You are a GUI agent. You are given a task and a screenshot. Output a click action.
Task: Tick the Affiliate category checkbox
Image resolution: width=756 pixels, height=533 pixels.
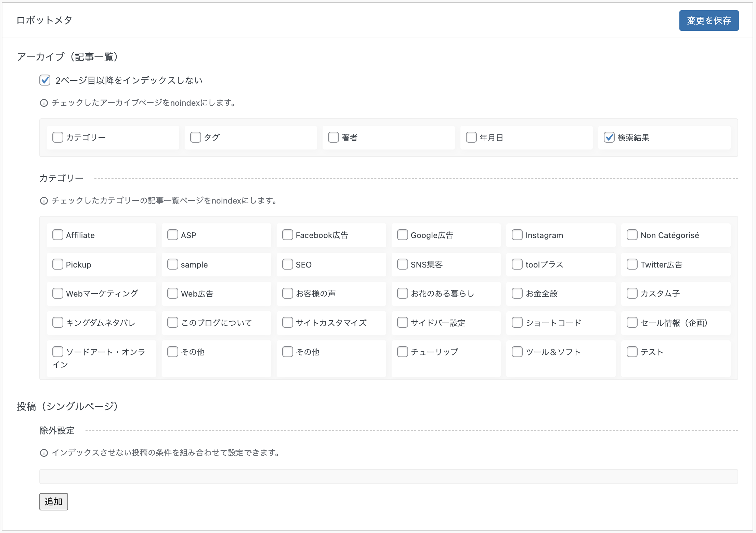coord(58,235)
